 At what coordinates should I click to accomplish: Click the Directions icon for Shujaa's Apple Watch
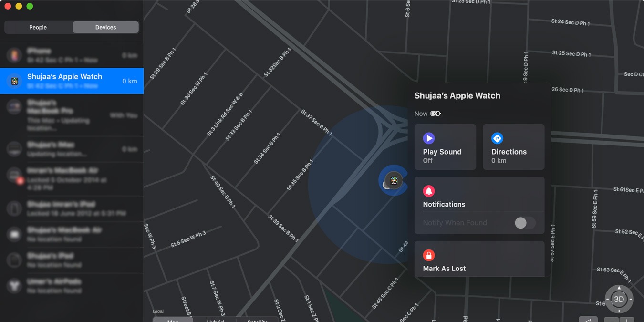(497, 138)
